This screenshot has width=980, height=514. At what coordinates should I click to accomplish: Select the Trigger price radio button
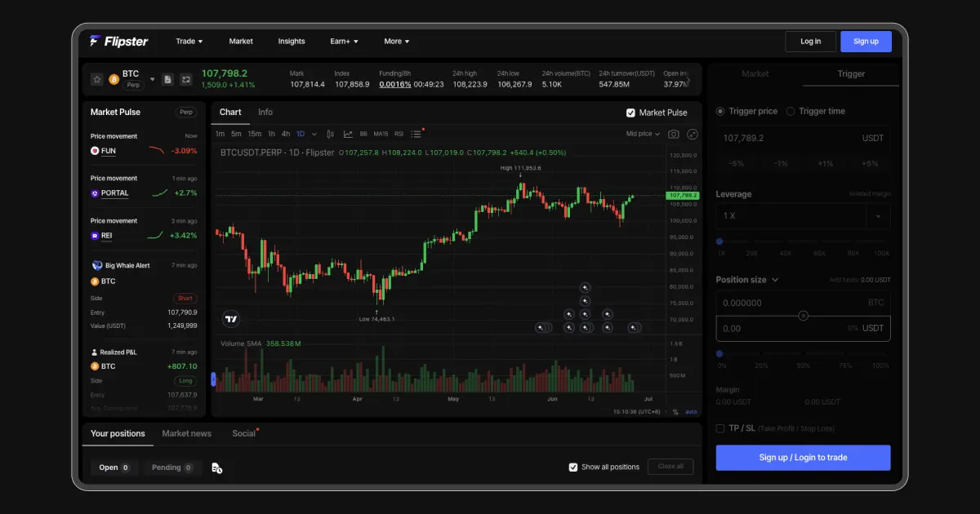pyautogui.click(x=720, y=111)
